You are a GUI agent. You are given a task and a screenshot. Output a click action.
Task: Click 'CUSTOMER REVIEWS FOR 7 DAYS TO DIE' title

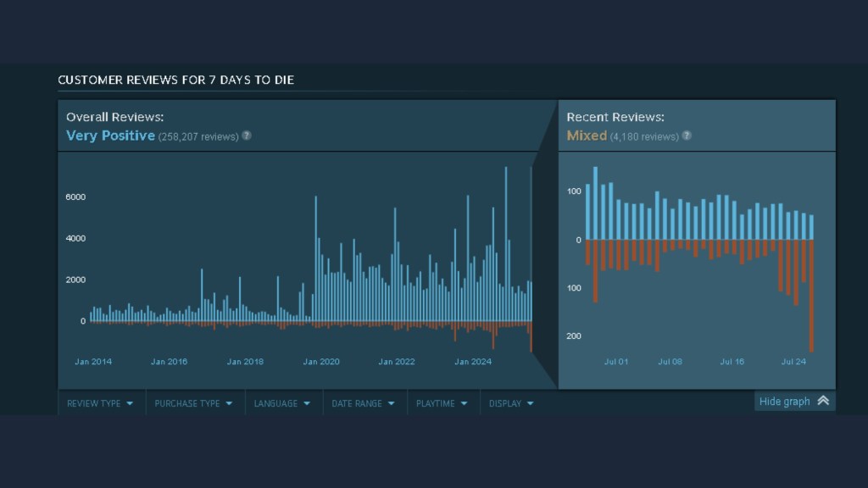(x=176, y=80)
